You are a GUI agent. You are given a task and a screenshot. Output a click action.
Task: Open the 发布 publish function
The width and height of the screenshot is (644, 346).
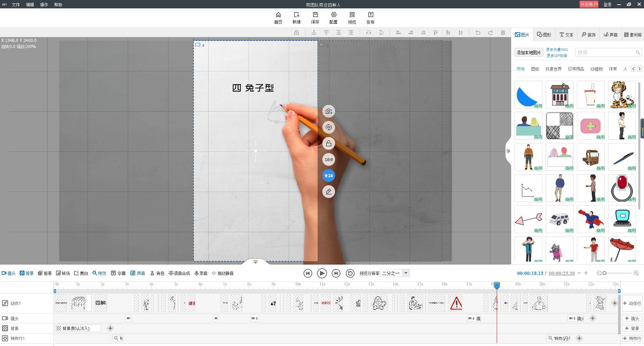tap(370, 17)
